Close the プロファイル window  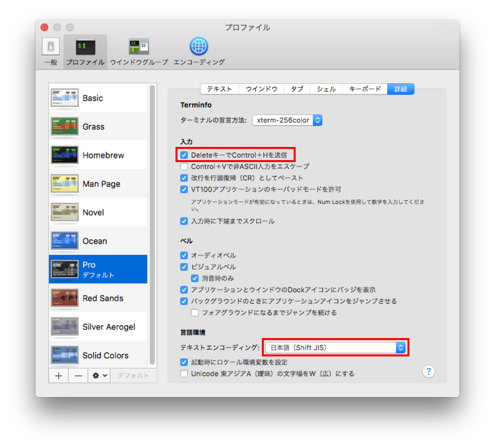click(x=45, y=27)
